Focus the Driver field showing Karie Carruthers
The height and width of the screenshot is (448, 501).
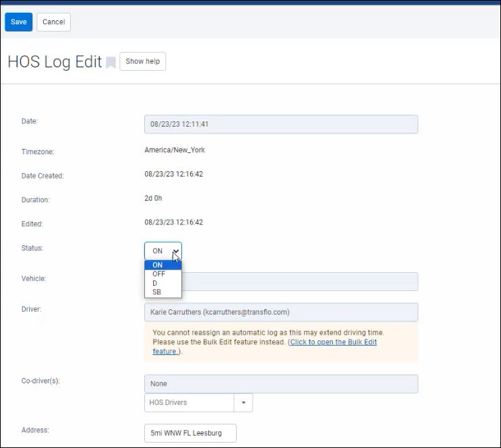click(x=281, y=313)
